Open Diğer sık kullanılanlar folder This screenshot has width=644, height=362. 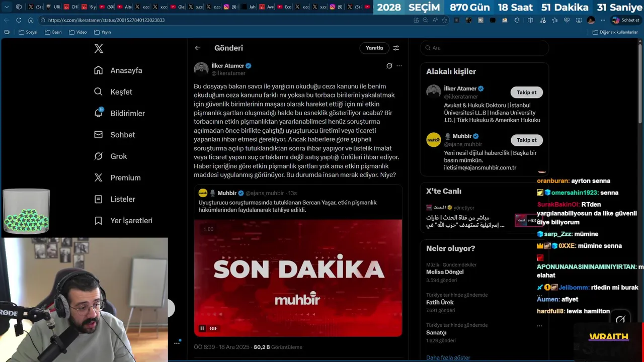pos(615,32)
